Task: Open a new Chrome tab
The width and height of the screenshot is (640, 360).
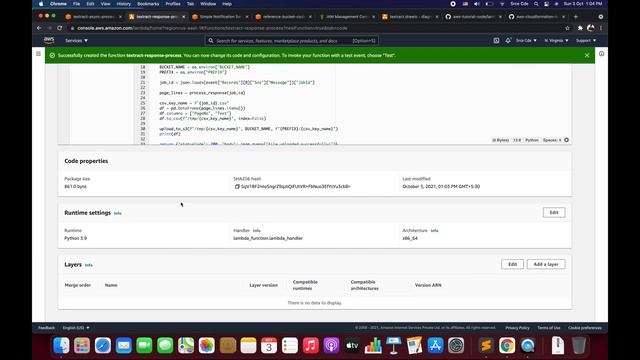Action: point(576,17)
